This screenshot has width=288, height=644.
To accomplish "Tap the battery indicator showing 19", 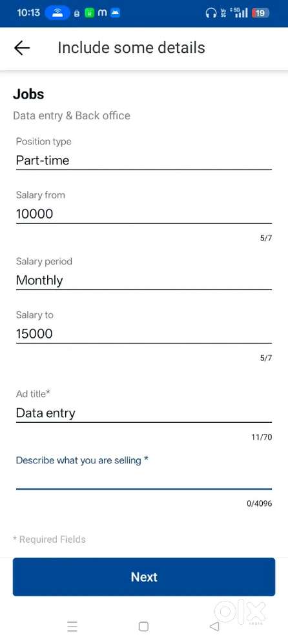I will [260, 13].
